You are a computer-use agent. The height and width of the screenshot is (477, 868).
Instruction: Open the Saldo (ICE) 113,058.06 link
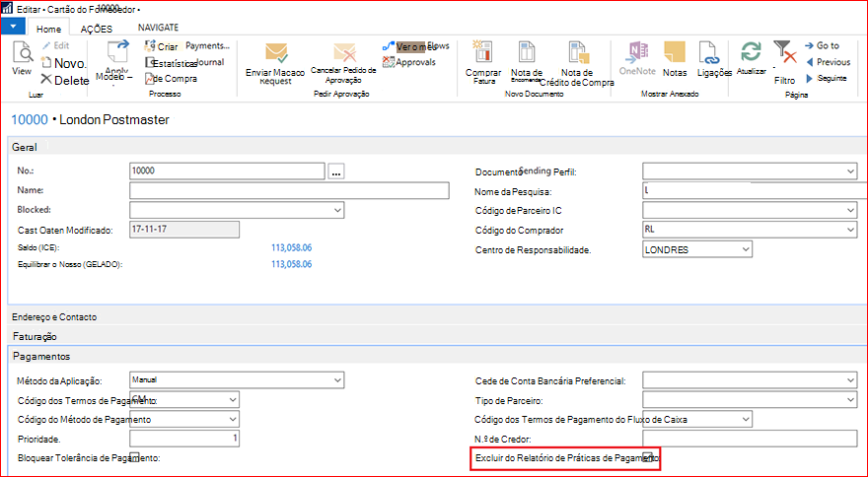coord(291,247)
